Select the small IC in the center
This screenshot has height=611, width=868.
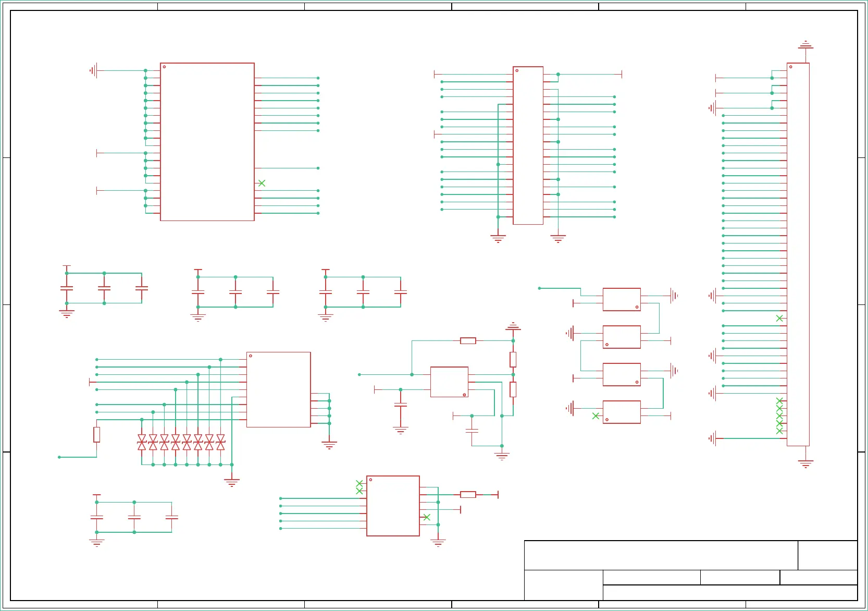(449, 382)
